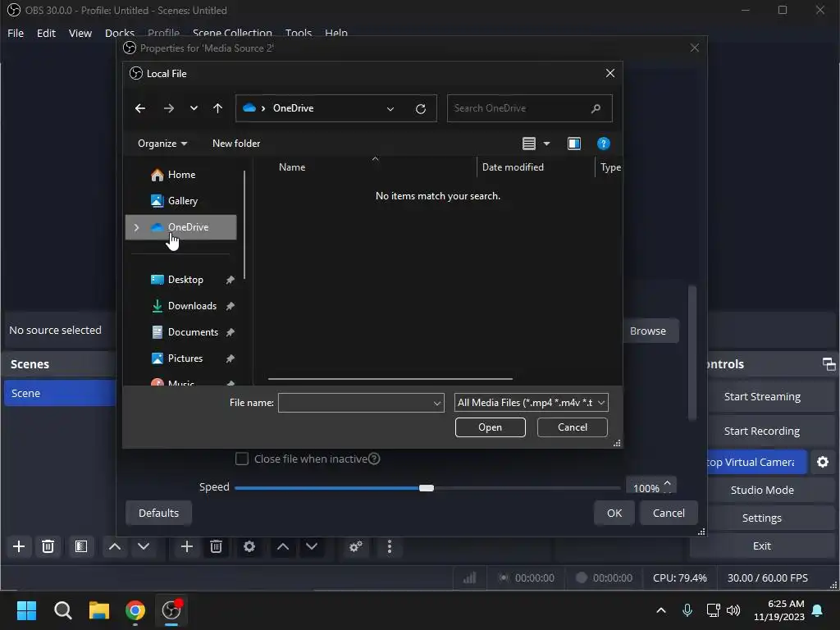
Task: Open the View menu in OBS
Action: [80, 33]
